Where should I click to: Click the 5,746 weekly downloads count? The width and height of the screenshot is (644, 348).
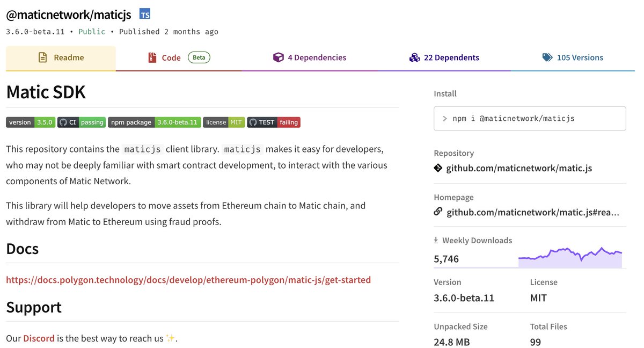[447, 259]
